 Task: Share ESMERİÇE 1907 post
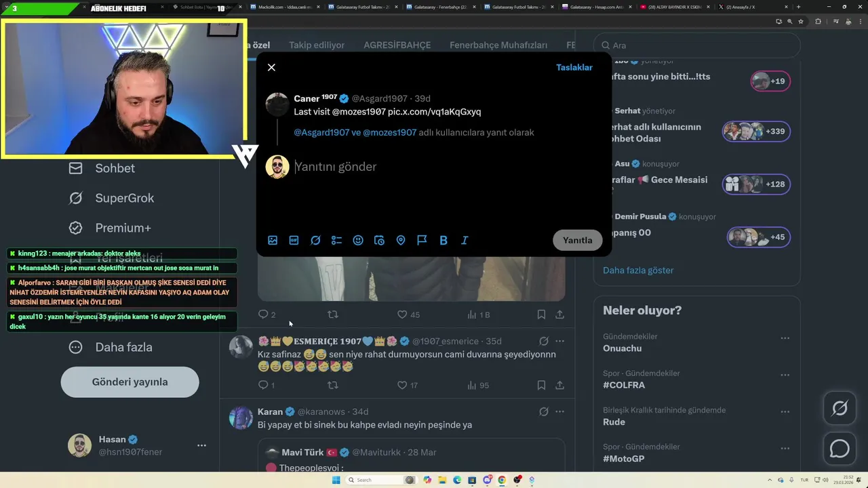click(559, 385)
